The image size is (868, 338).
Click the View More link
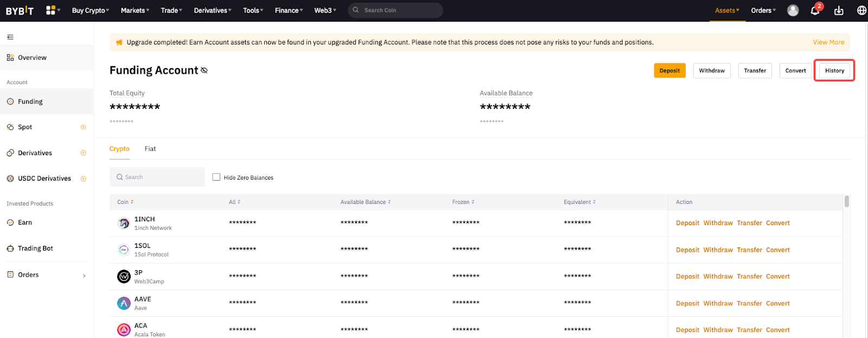pyautogui.click(x=828, y=42)
